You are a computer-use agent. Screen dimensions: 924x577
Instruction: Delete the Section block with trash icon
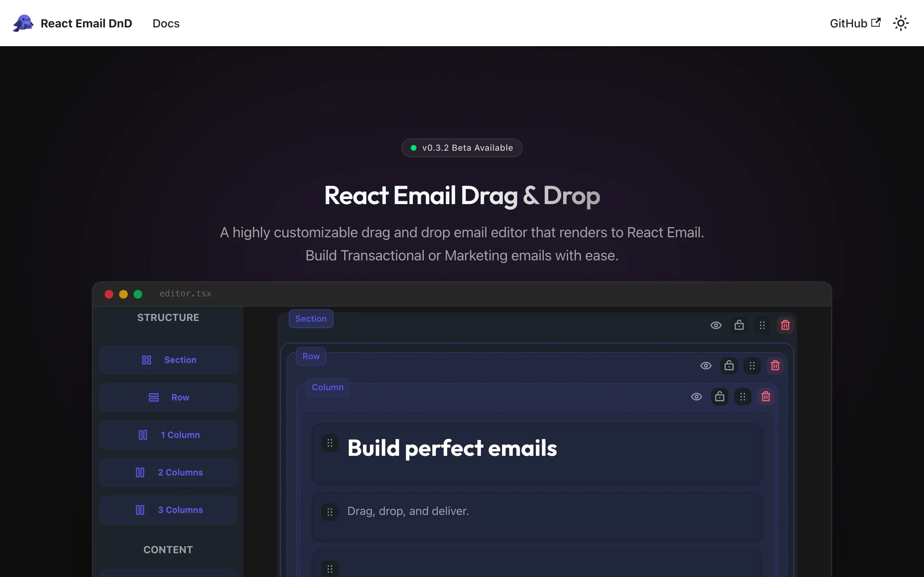coord(785,325)
